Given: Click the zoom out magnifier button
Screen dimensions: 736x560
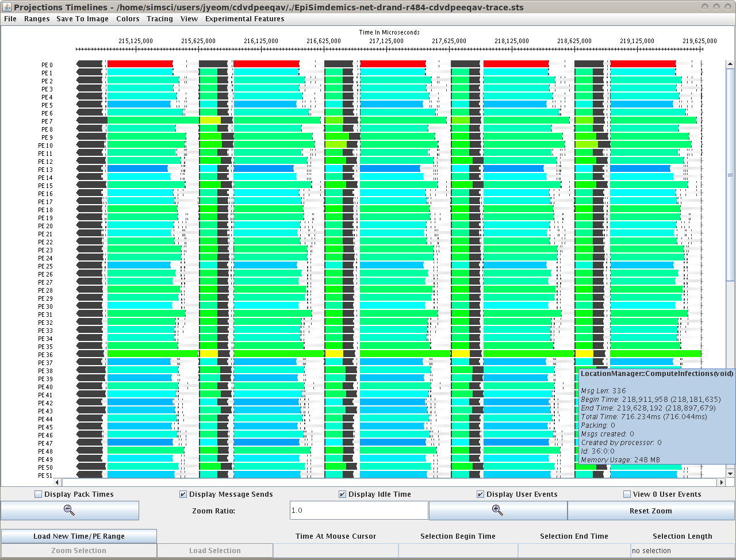Looking at the screenshot, I should (x=70, y=511).
